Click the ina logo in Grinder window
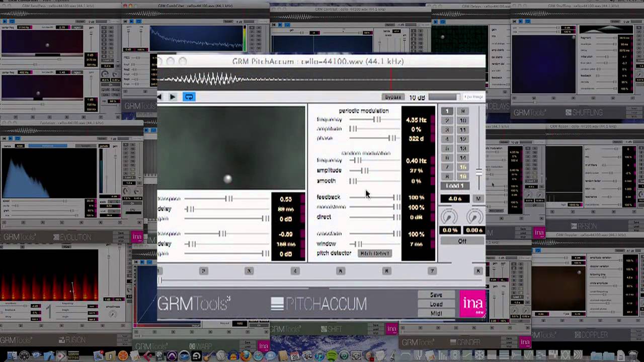The width and height of the screenshot is (644, 362). pyautogui.click(x=525, y=342)
